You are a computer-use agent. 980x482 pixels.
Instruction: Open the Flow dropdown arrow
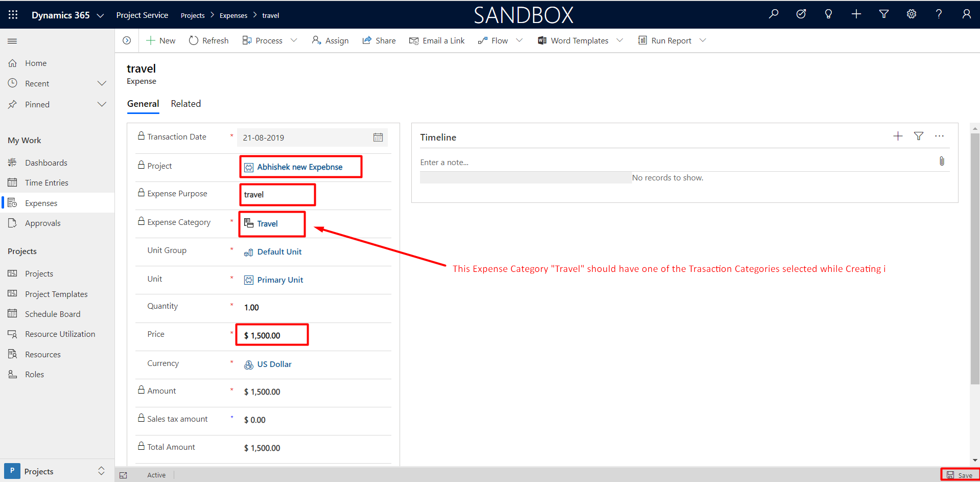(x=519, y=40)
